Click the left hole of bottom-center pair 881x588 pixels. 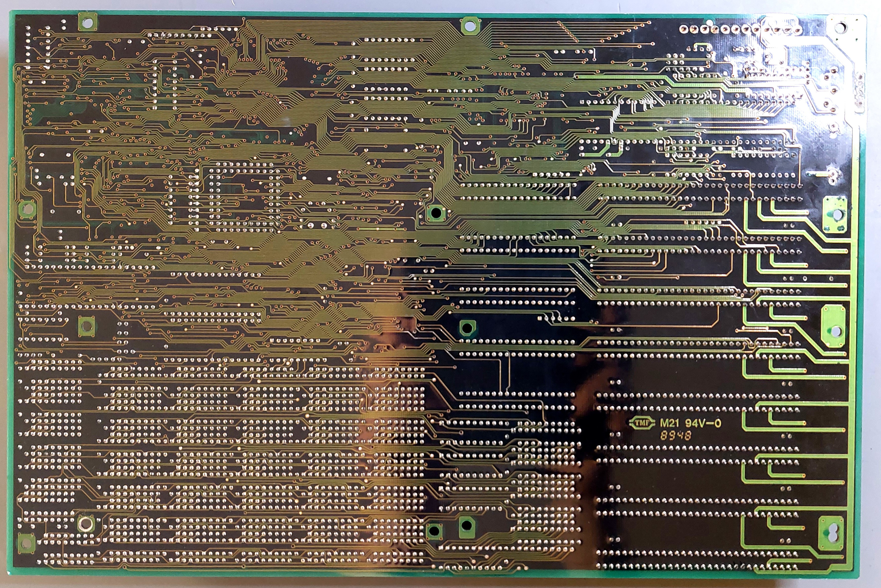(x=434, y=531)
